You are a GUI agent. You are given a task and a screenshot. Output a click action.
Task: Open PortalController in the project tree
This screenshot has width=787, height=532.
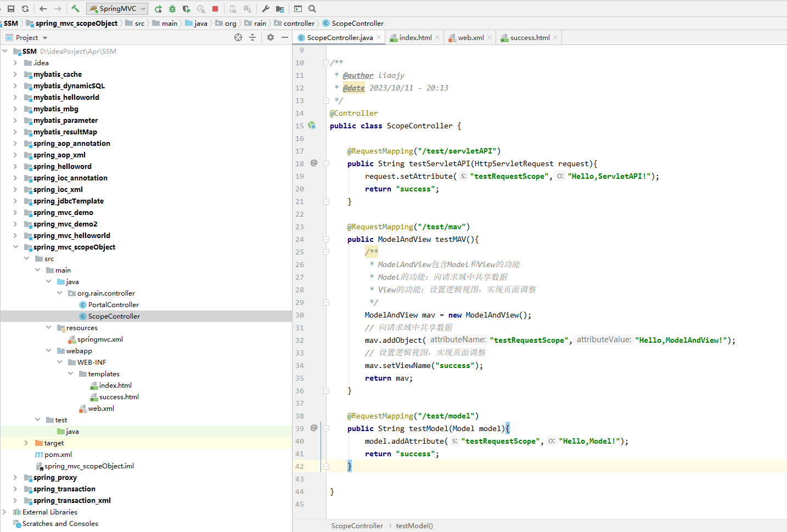tap(113, 304)
